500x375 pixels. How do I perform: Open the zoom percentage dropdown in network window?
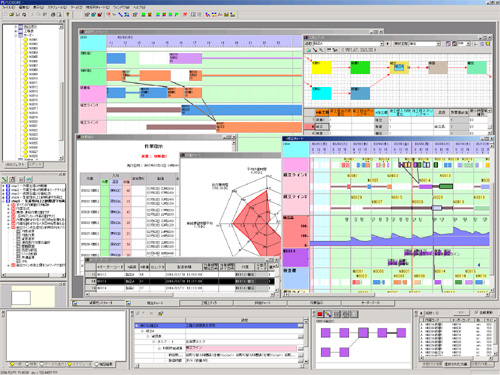point(464,44)
